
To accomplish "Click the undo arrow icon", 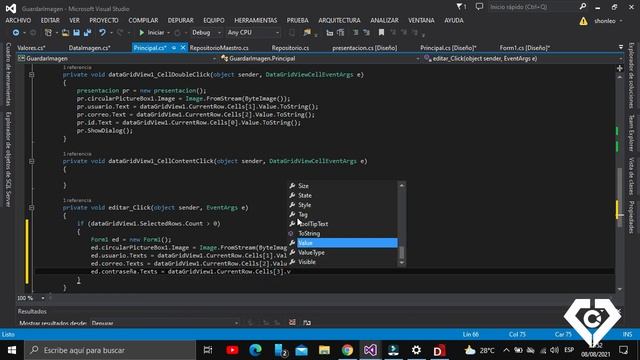I will pos(102,32).
